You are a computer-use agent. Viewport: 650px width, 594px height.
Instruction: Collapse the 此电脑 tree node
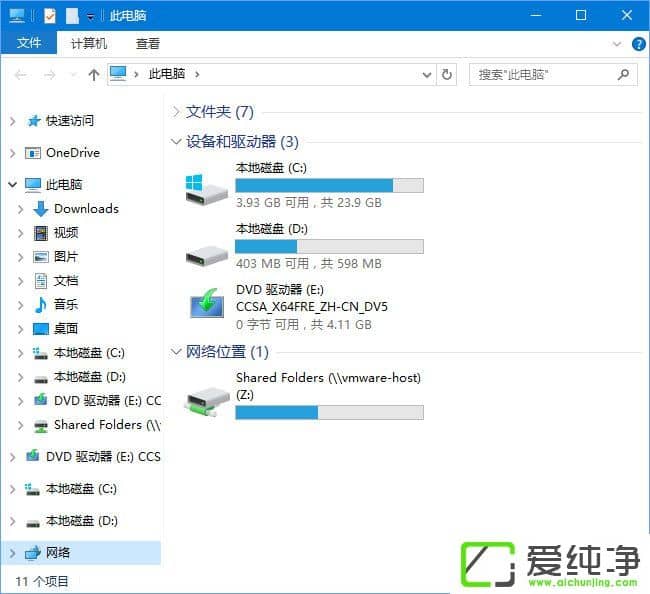tap(13, 184)
